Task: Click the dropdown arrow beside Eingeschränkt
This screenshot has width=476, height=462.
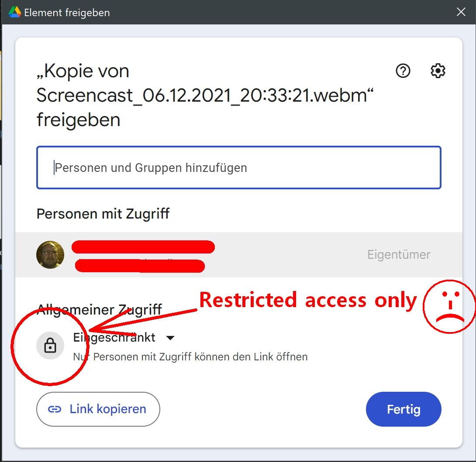Action: tap(170, 338)
